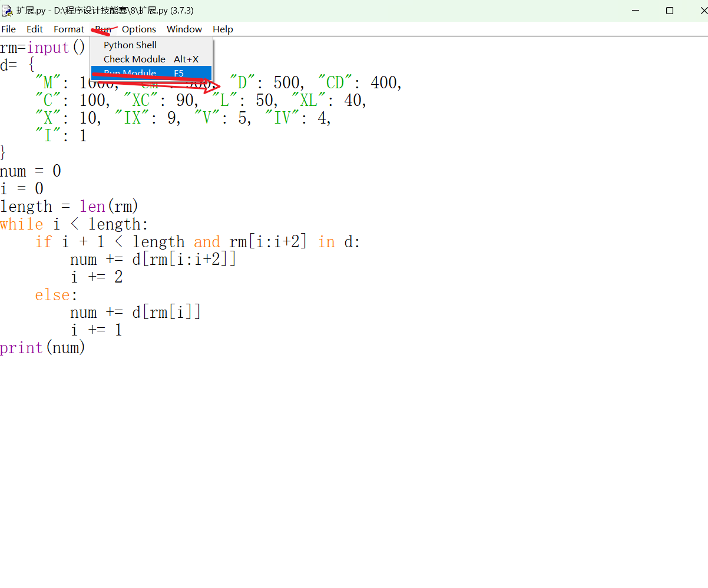Screen dimensions: 708x588
Task: Click the 'rm[i:i+2] in d:' condition
Action: pos(295,242)
